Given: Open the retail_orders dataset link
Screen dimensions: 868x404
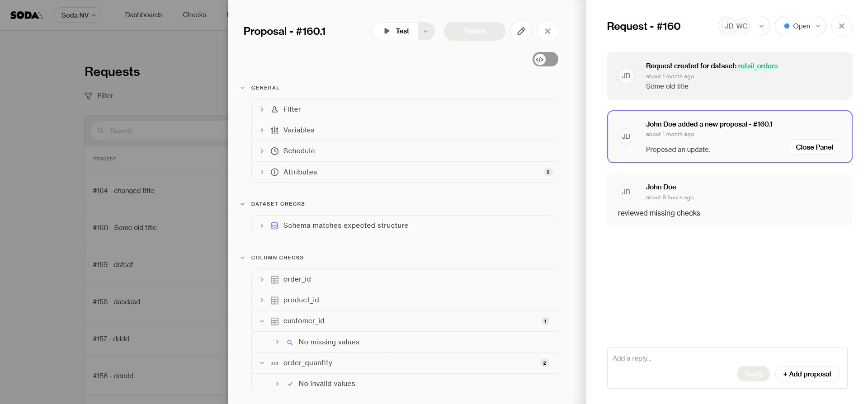Looking at the screenshot, I should click(x=758, y=66).
